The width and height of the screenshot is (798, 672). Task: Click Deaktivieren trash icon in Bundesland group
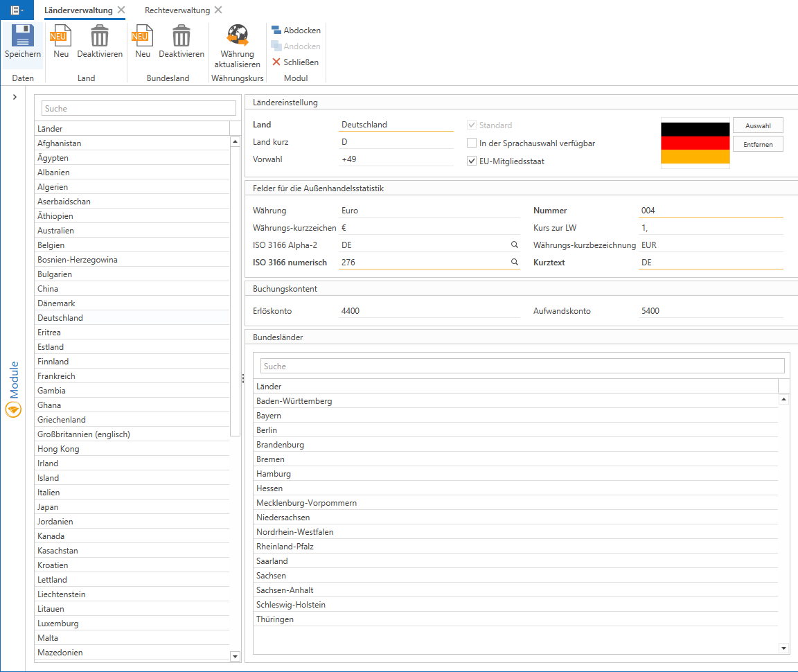(181, 36)
